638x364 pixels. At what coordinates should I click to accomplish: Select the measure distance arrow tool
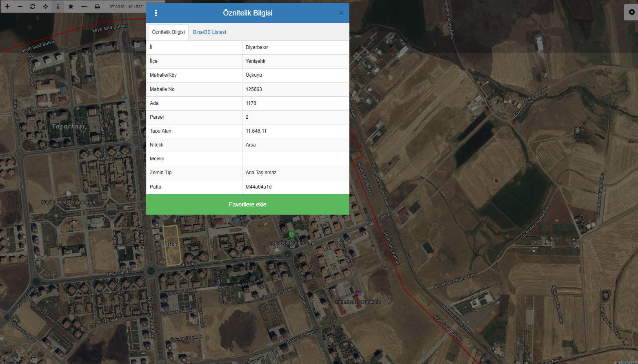pos(84,7)
